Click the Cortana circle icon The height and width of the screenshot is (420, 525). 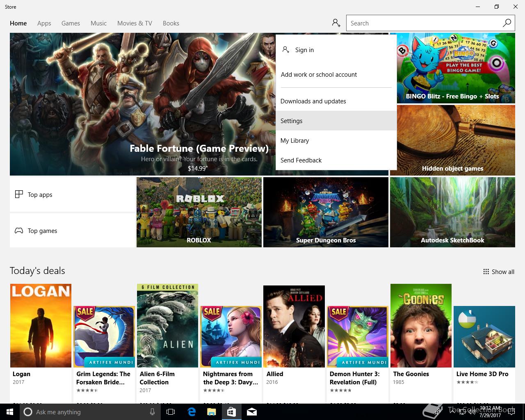tap(28, 412)
